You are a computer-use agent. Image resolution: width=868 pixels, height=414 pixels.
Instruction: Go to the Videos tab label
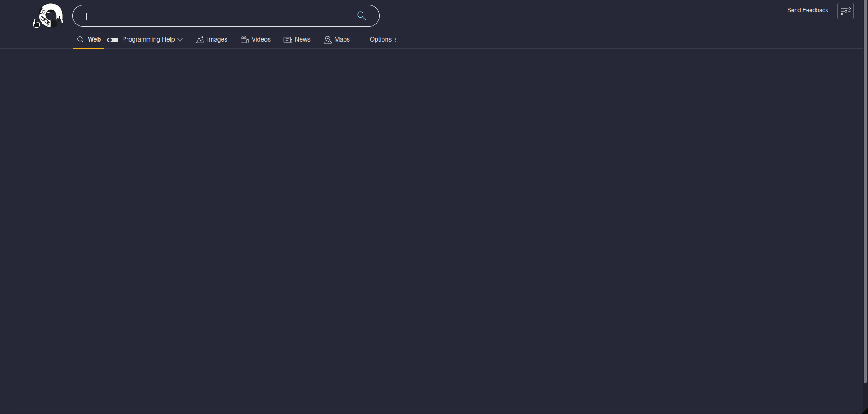coord(261,40)
